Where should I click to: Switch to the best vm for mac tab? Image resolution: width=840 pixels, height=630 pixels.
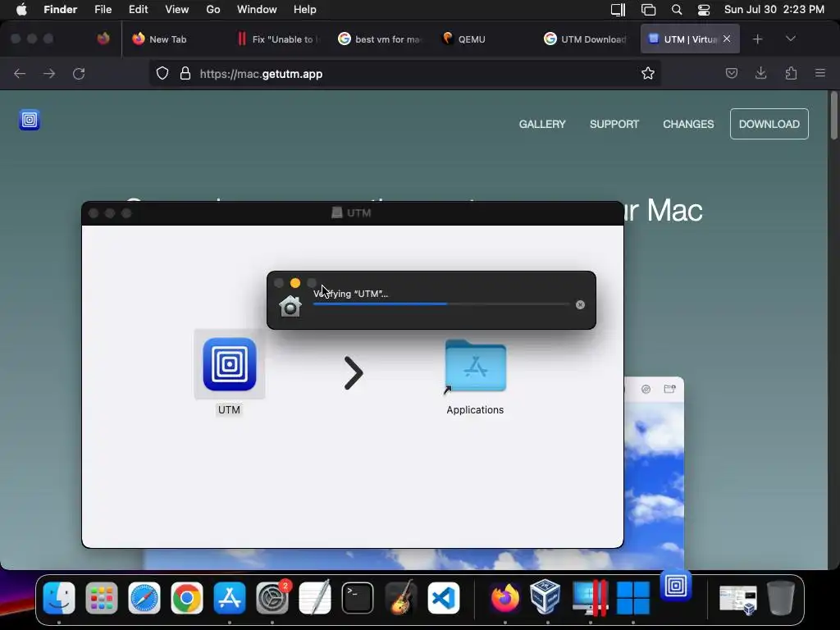(381, 39)
